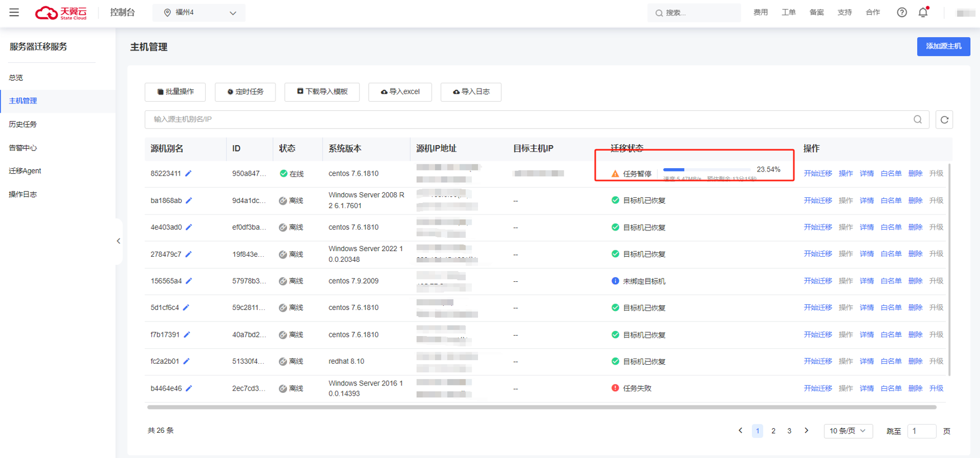980x458 pixels.
Task: Click 升级 for host b4464e46
Action: 936,388
